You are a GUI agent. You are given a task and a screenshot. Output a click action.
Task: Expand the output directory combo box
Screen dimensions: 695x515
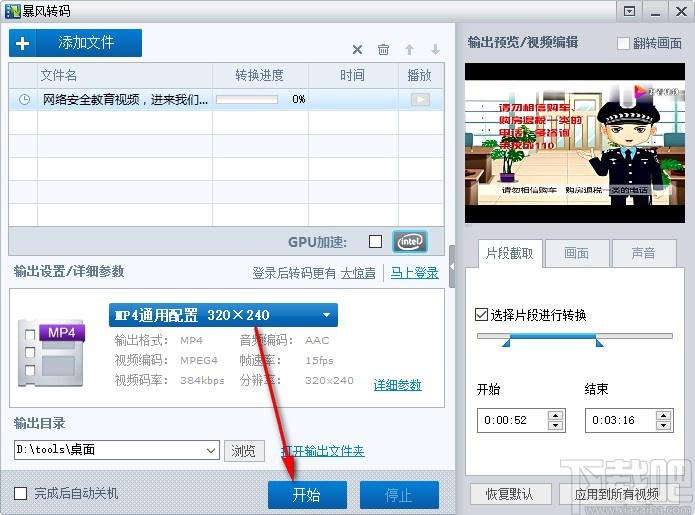click(x=211, y=451)
